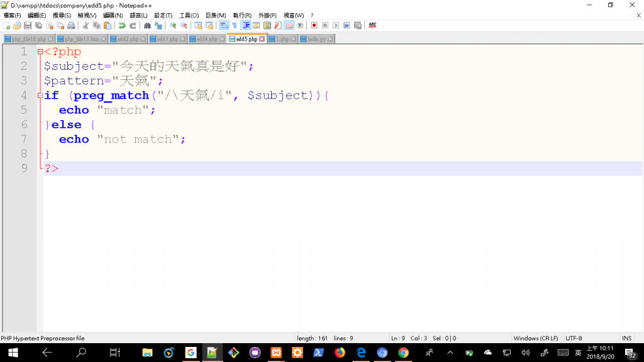This screenshot has width=644, height=362.
Task: Save the currently recorded macro
Action: click(x=358, y=25)
